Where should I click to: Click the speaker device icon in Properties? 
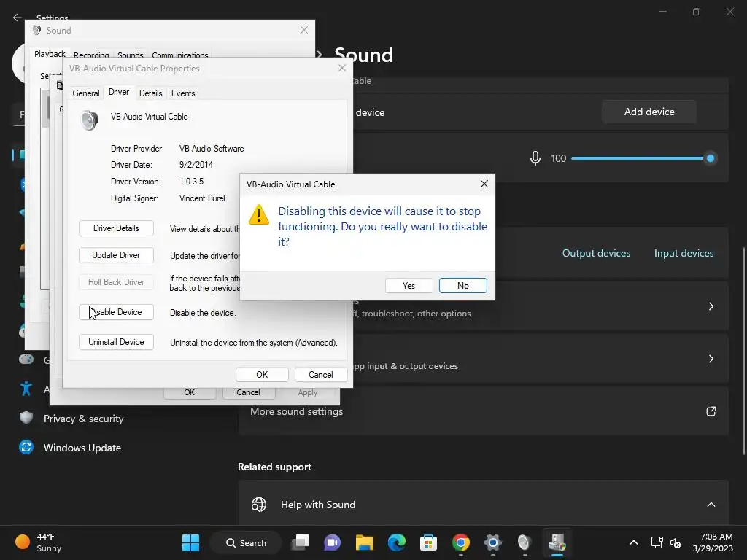click(89, 120)
